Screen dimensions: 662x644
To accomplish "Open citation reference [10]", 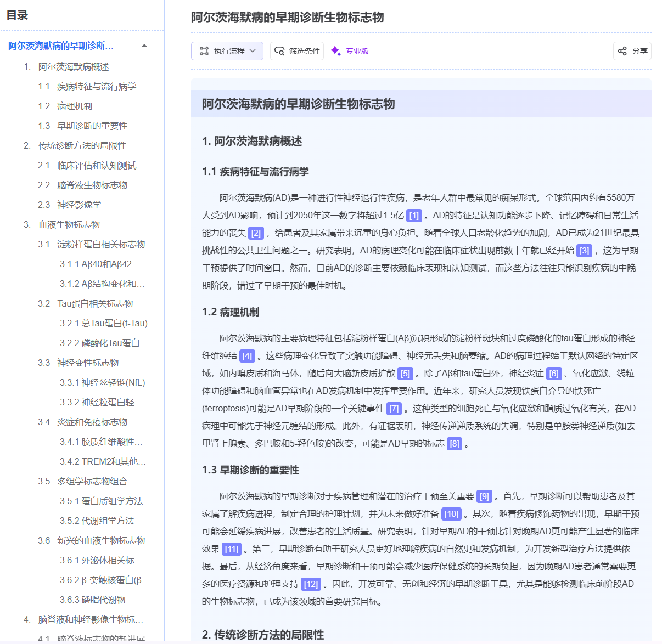I will point(452,514).
